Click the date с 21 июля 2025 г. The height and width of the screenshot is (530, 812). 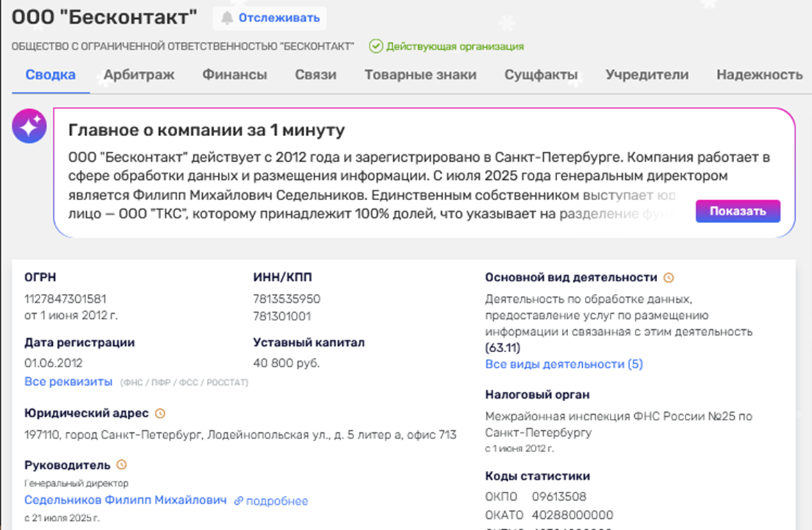pos(62,517)
